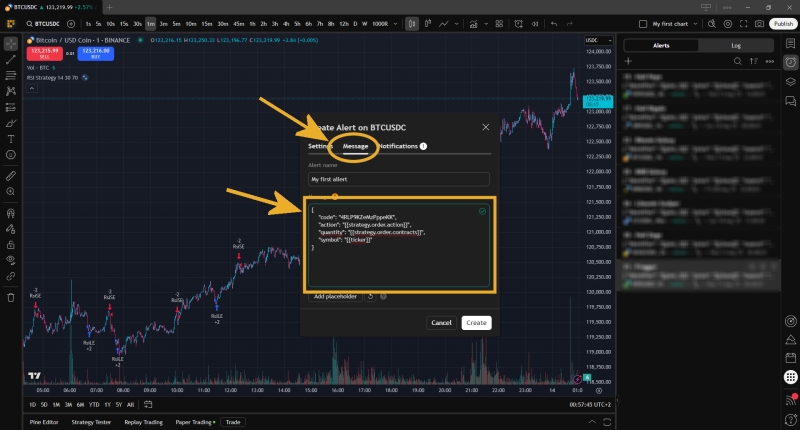Click the Publish button
The height and width of the screenshot is (430, 800).
tap(783, 24)
